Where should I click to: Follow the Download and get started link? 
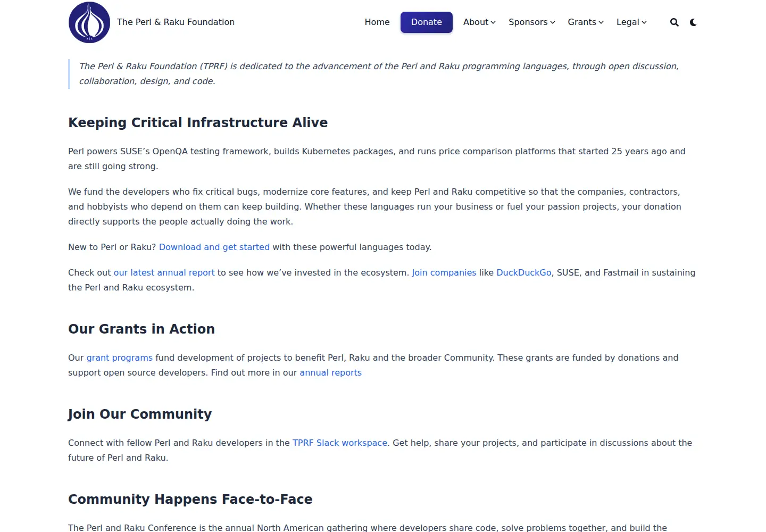tap(214, 247)
